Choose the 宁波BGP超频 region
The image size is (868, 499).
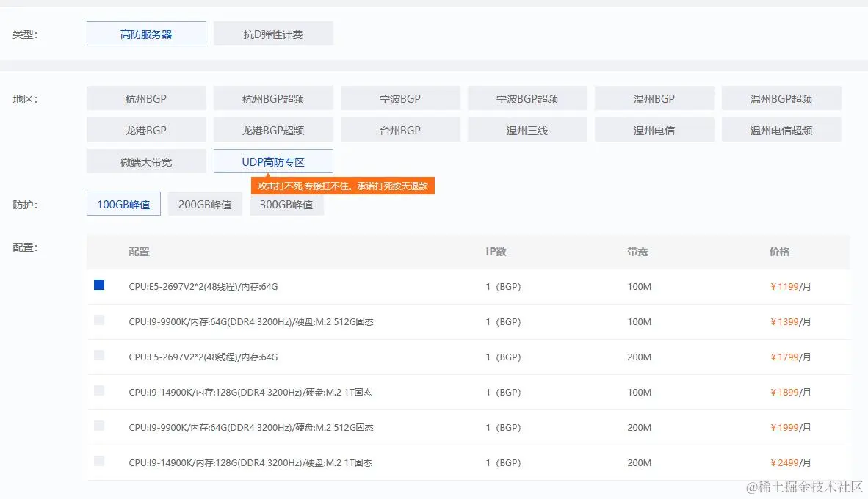pyautogui.click(x=527, y=98)
